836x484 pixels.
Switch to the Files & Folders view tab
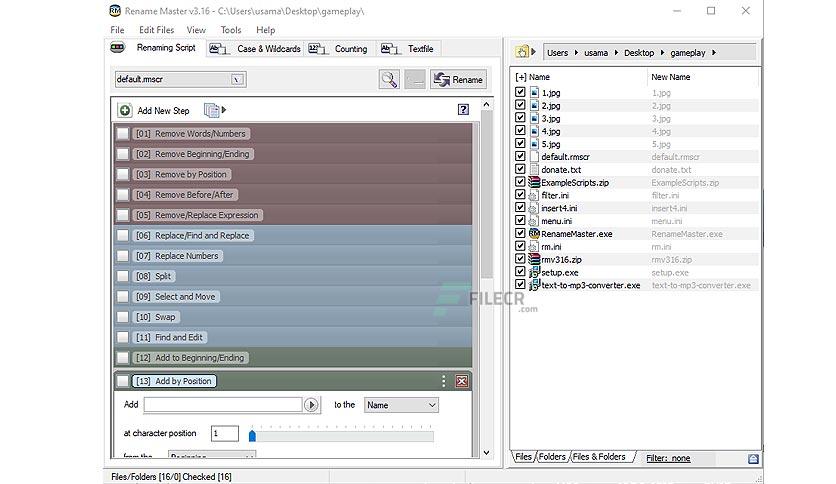pyautogui.click(x=599, y=457)
